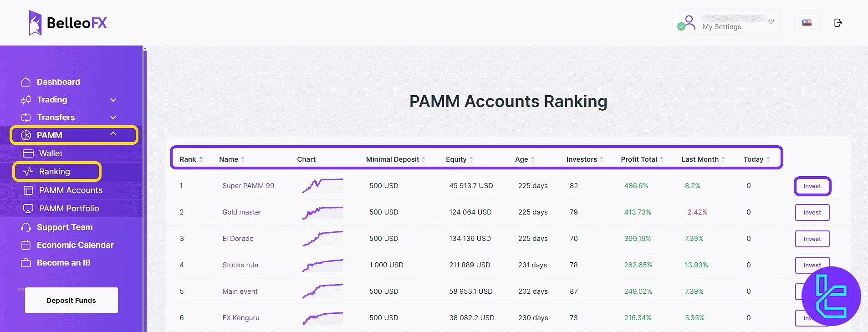Invest in El Dorado account
This screenshot has height=332, width=868.
coord(812,239)
